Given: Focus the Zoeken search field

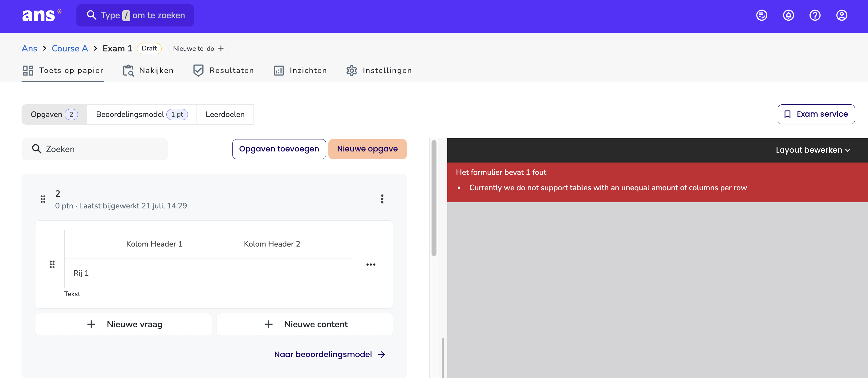Looking at the screenshot, I should click(95, 149).
